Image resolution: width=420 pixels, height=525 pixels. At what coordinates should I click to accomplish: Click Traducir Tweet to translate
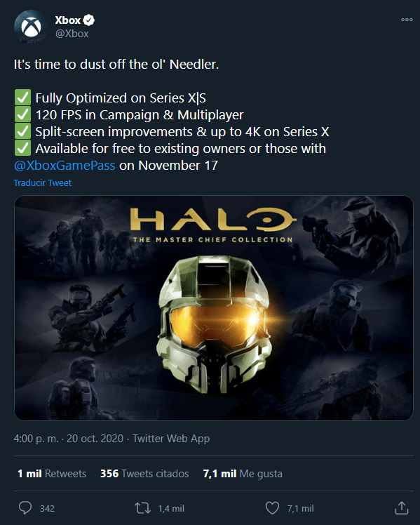click(43, 182)
